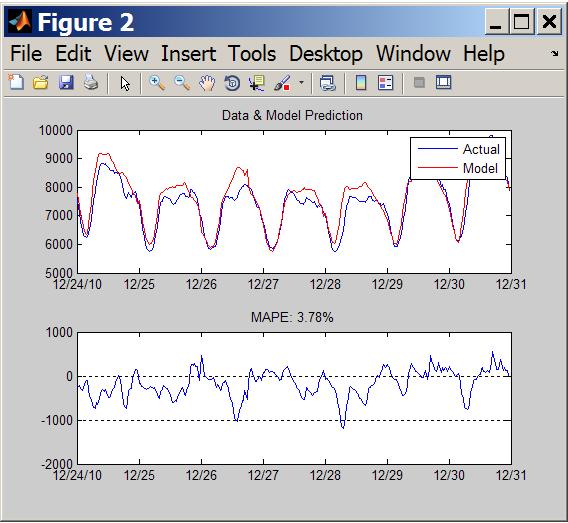Viewport: 568px width, 523px height.
Task: Click the New Figure icon
Action: 16,82
